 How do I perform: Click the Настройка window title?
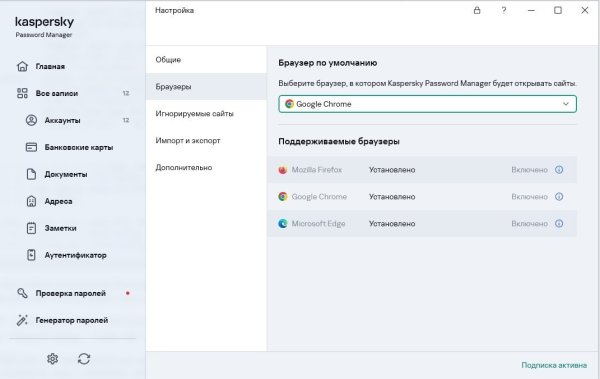tap(174, 10)
